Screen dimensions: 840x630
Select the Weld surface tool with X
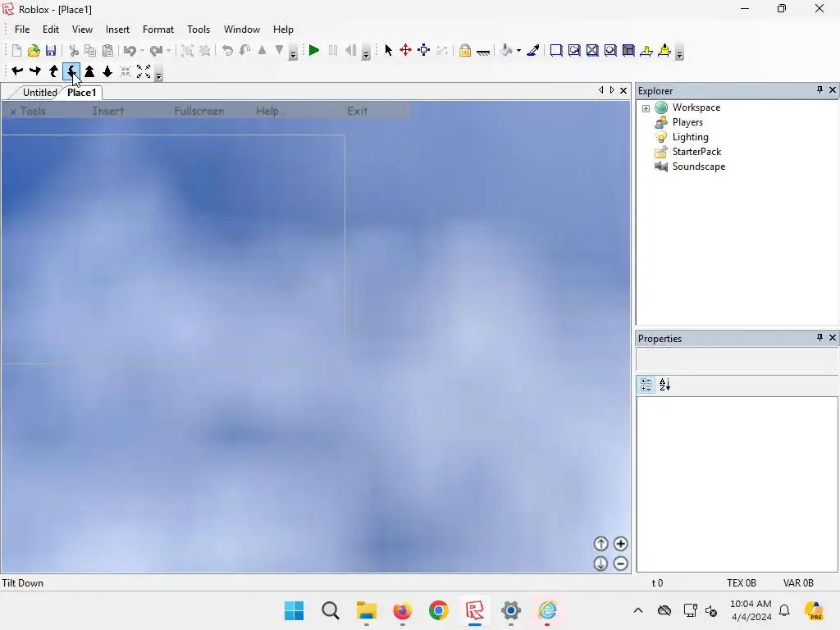pyautogui.click(x=592, y=50)
